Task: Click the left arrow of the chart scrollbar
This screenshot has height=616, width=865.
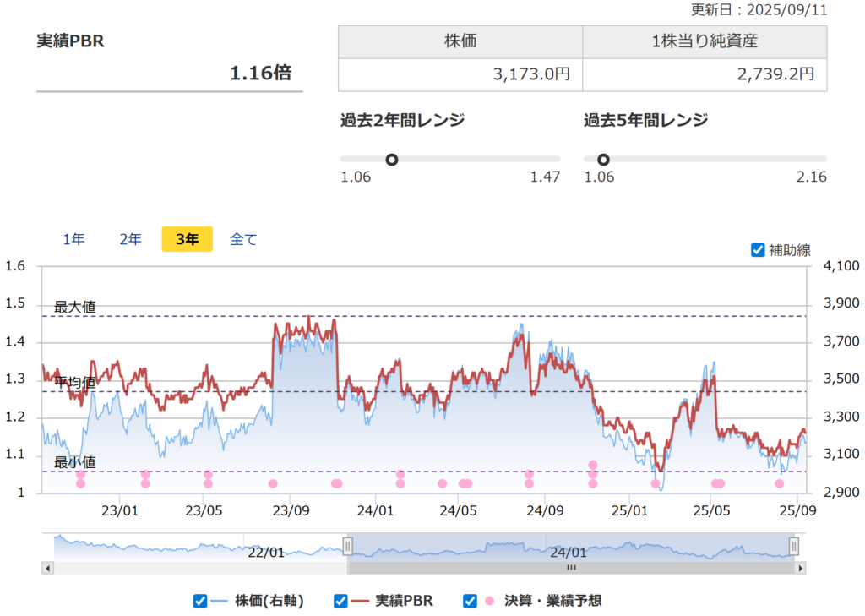Action: pyautogui.click(x=47, y=568)
